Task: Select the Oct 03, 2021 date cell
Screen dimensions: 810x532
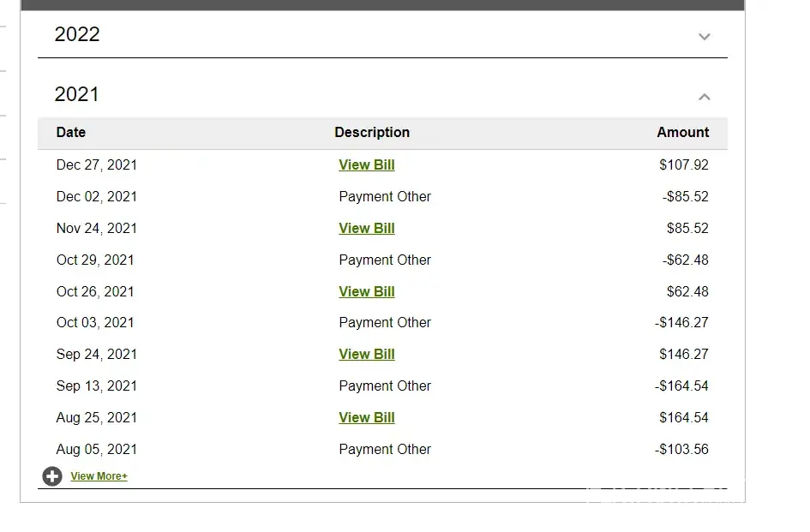Action: pos(95,323)
